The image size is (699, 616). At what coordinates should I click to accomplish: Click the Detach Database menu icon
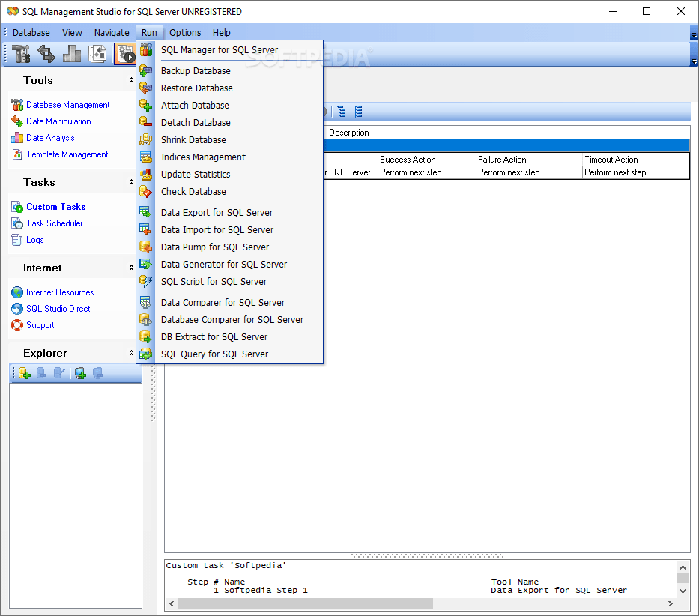coord(146,123)
